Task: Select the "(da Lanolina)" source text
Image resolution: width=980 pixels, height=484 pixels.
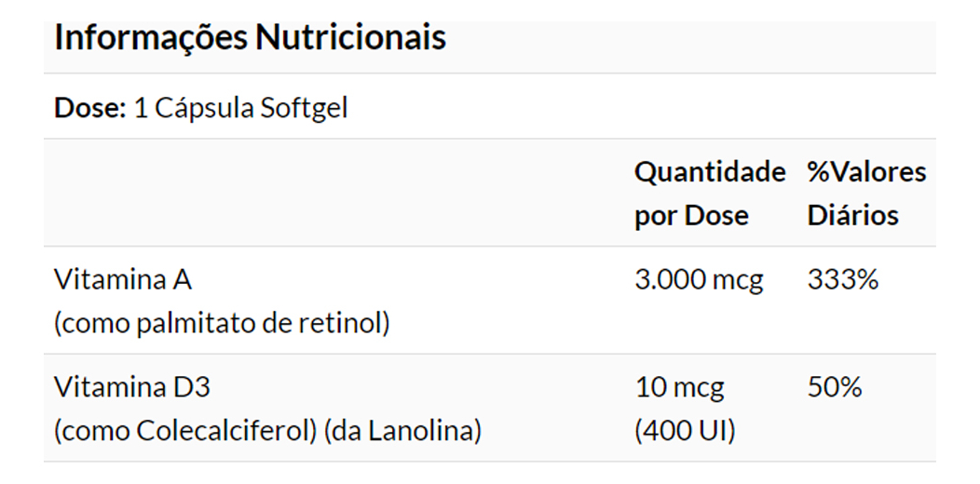Action: (x=402, y=431)
